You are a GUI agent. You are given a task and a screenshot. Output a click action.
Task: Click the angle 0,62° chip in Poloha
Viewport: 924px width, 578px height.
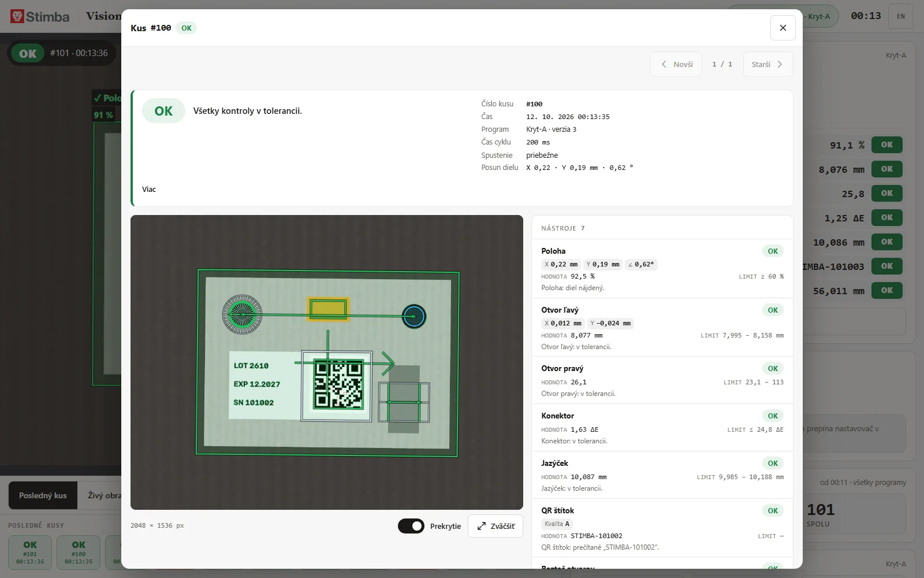pos(641,264)
